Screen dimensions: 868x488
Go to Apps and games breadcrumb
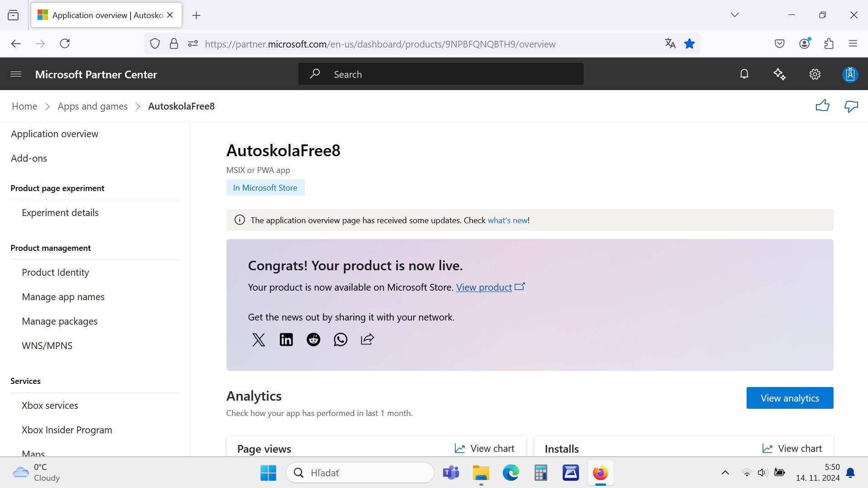(x=92, y=106)
